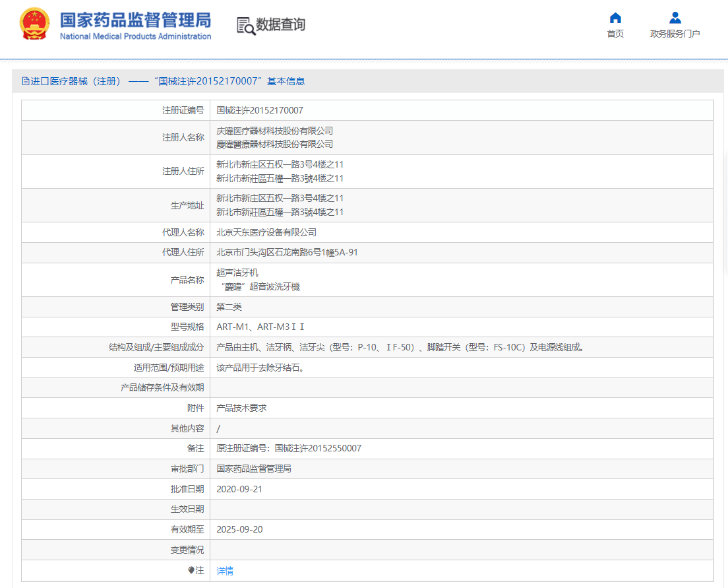Click the 产品储存条件及有效期 label

(162, 387)
